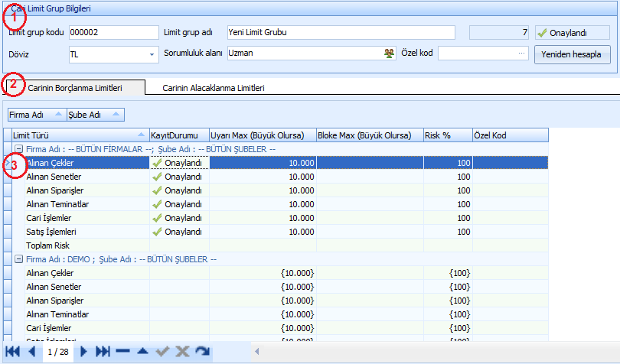Collapse the BÜTÜN FİRMALAR group
The width and height of the screenshot is (620, 364).
coord(18,149)
